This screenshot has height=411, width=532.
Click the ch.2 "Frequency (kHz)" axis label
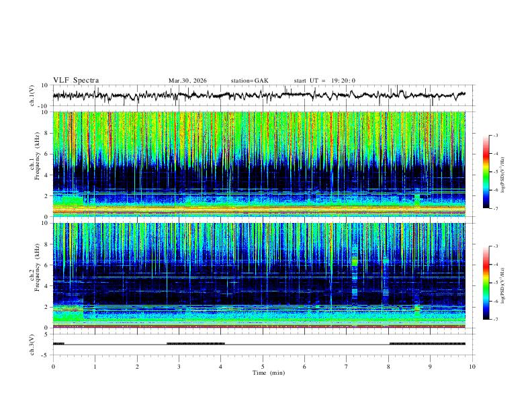(37, 267)
